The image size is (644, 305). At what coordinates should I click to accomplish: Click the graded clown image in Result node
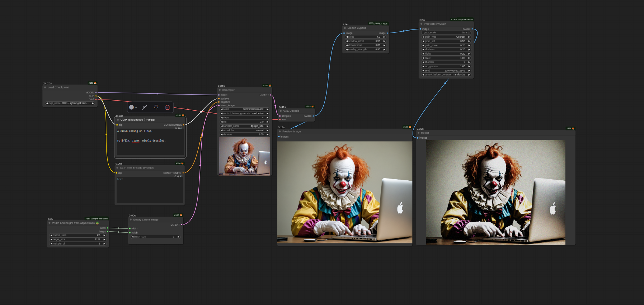point(495,193)
